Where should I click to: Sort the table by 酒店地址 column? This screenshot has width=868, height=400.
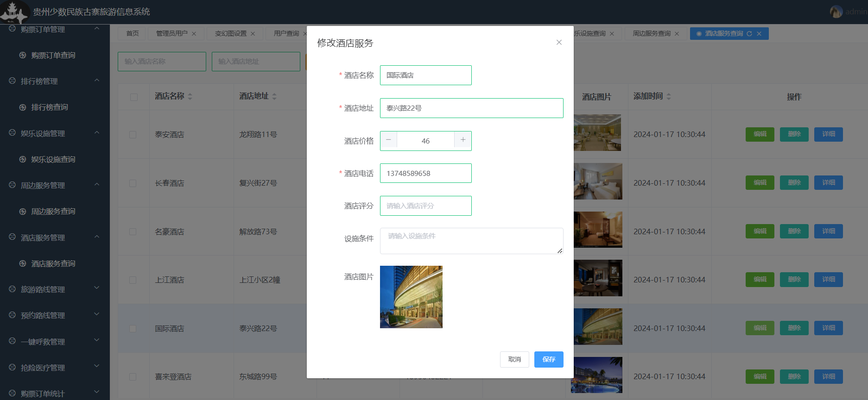(274, 96)
